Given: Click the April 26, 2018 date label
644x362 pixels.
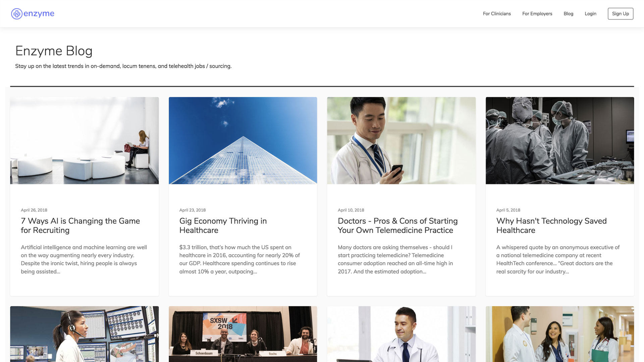Looking at the screenshot, I should click(34, 210).
